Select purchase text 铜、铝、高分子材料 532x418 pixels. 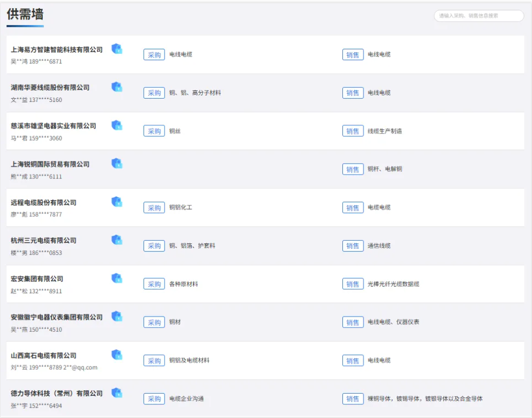pos(195,93)
